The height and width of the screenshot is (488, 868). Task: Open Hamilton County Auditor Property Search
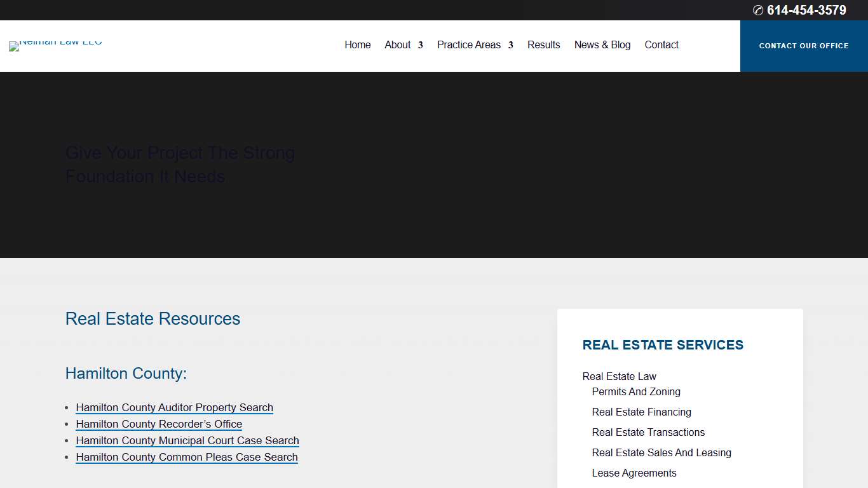(174, 407)
